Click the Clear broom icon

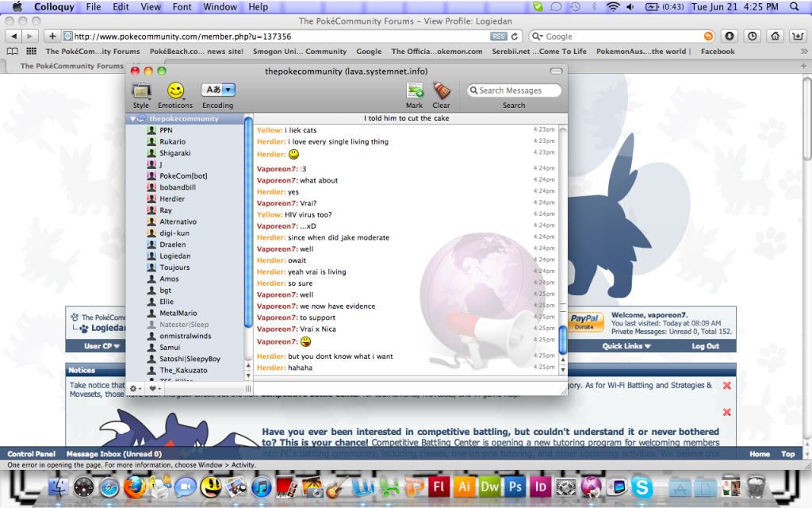[x=441, y=90]
